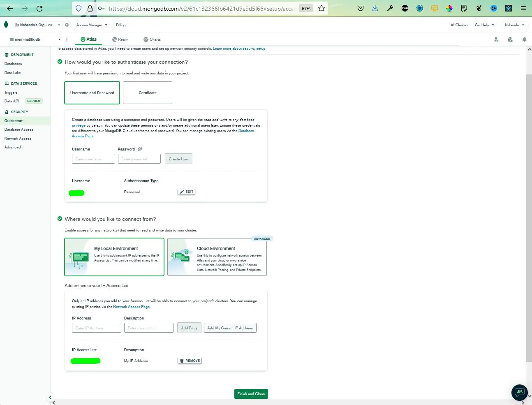Select My Local Environment card
The height and width of the screenshot is (405, 532).
click(114, 257)
